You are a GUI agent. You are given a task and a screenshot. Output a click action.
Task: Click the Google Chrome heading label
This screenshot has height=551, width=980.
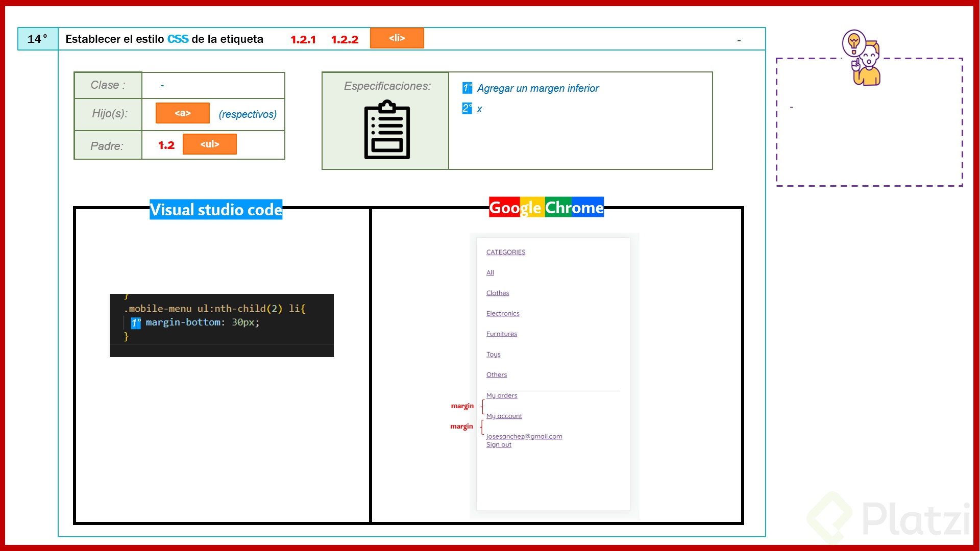click(x=546, y=207)
